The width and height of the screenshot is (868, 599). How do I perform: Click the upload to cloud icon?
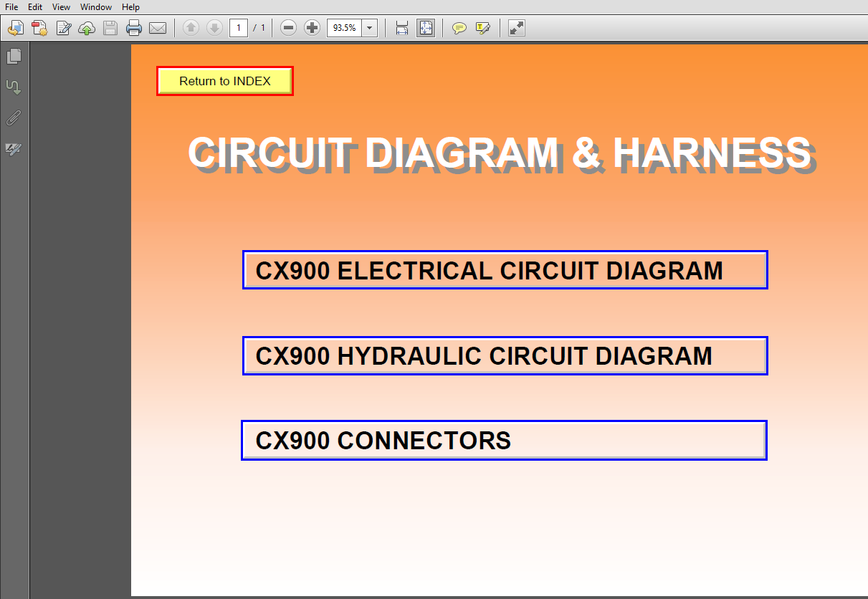(x=87, y=28)
